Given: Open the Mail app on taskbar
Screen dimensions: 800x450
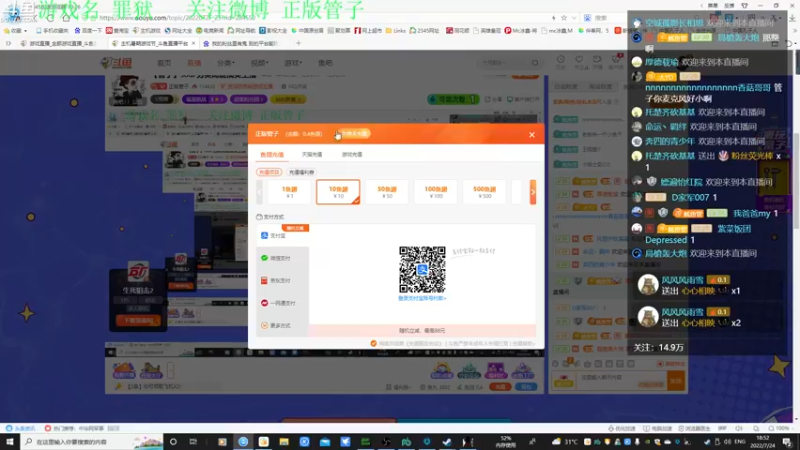Looking at the screenshot, I should tap(324, 441).
